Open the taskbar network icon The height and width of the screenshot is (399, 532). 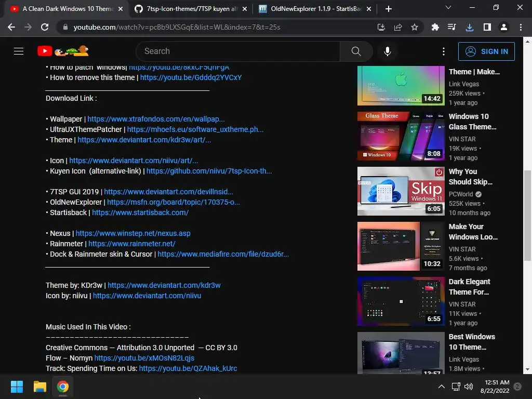[456, 387]
